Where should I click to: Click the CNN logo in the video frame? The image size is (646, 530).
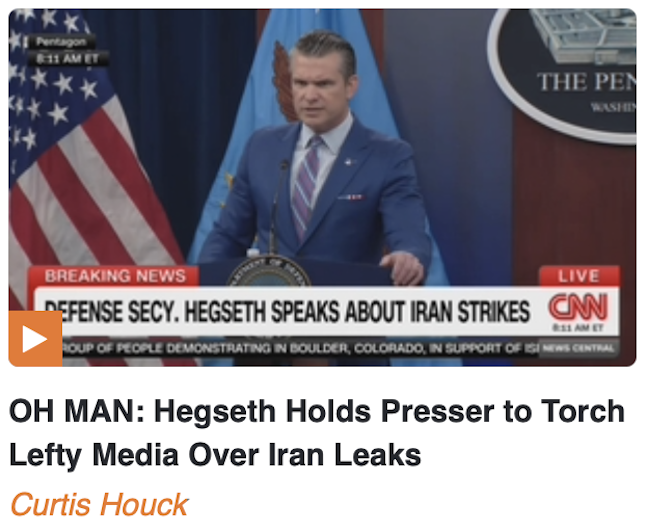click(578, 307)
